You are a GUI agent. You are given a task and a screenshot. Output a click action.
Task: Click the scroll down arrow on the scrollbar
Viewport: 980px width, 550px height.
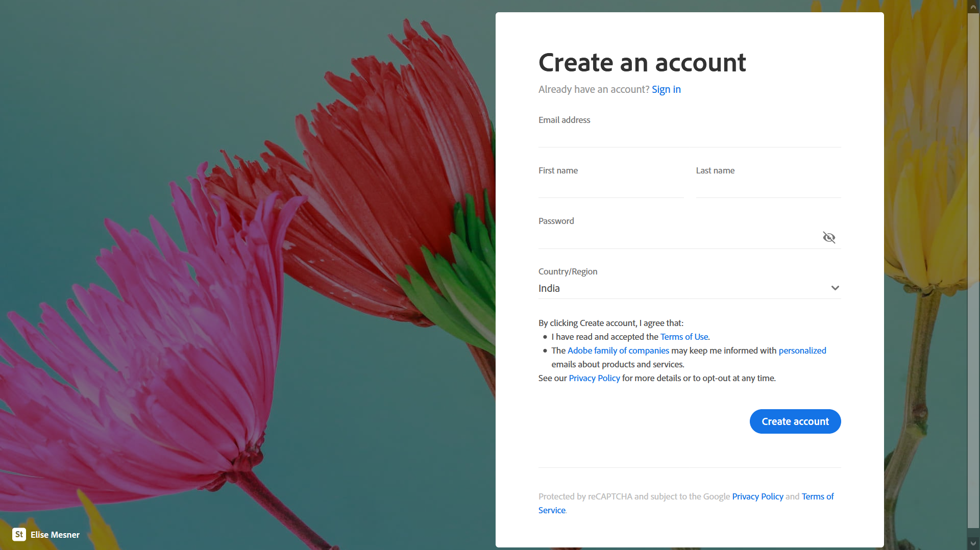(974, 543)
